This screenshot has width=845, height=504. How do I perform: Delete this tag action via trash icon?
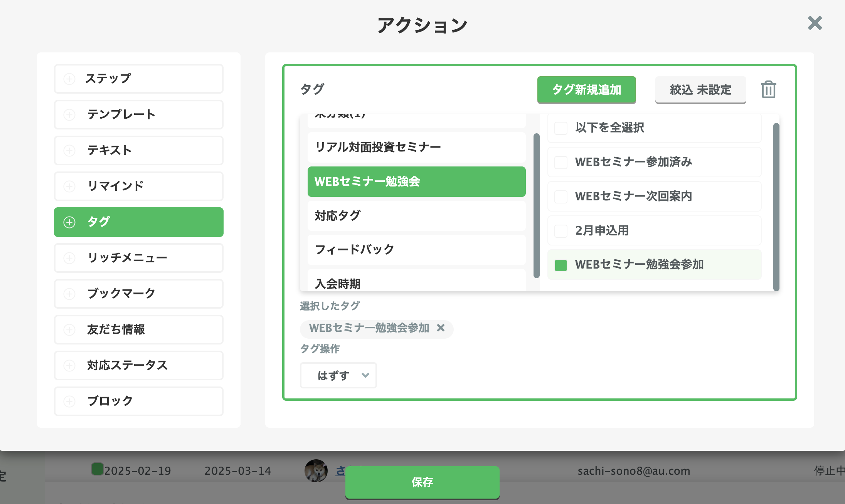pos(768,90)
